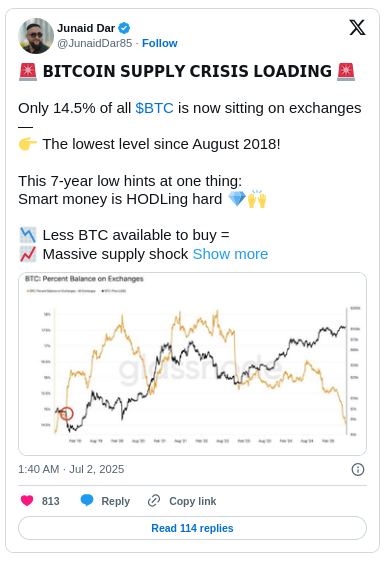Click the red circle marker on chart
Image resolution: width=389 pixels, height=562 pixels.
click(66, 414)
